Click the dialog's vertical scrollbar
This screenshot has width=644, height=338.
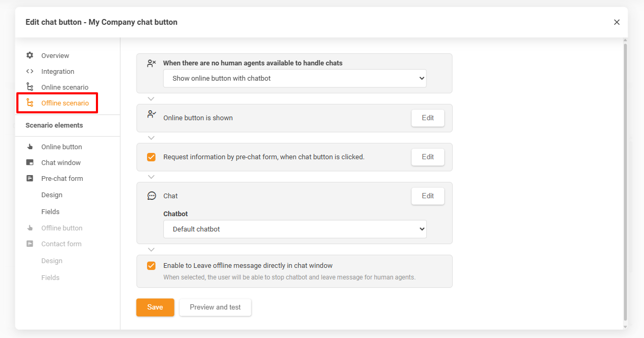pos(625,179)
